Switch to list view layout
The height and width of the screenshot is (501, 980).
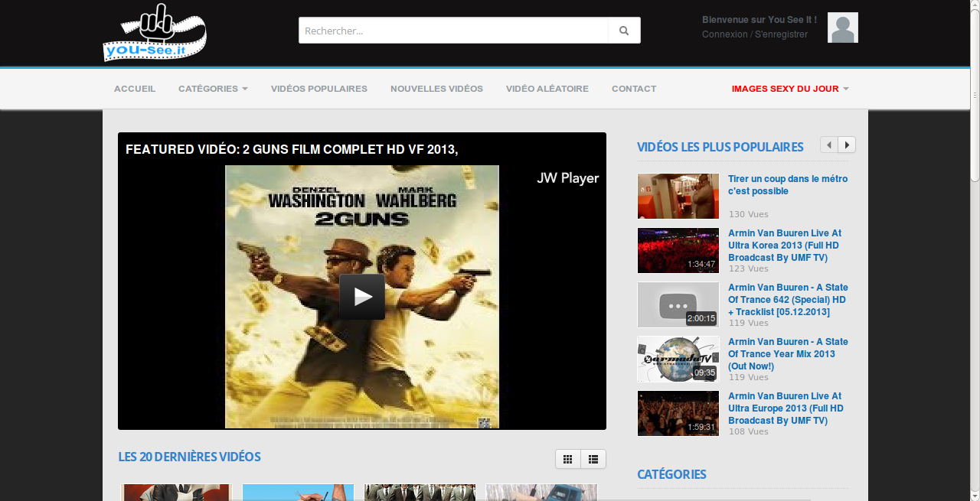pyautogui.click(x=593, y=459)
